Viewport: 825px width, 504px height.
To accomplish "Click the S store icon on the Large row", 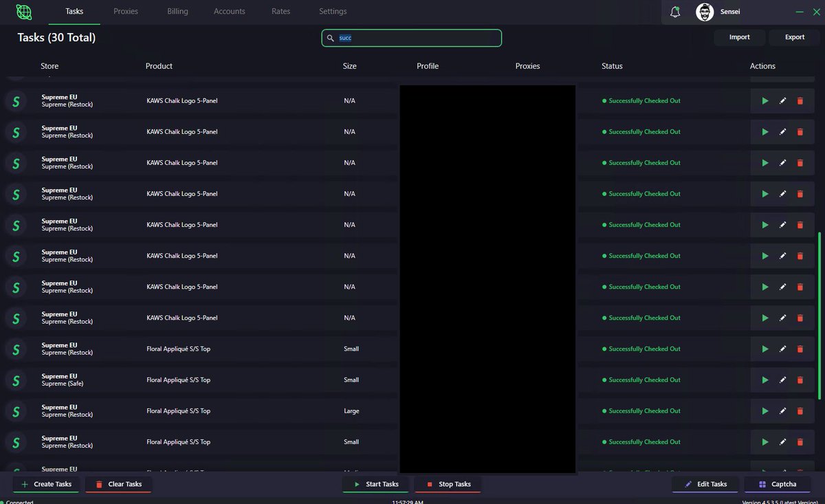I will click(x=15, y=410).
